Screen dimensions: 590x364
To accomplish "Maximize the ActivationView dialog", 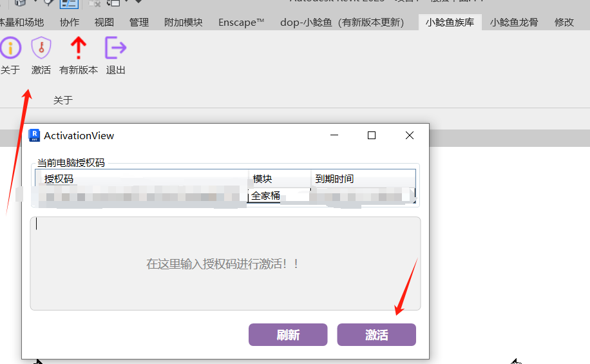I will 372,135.
